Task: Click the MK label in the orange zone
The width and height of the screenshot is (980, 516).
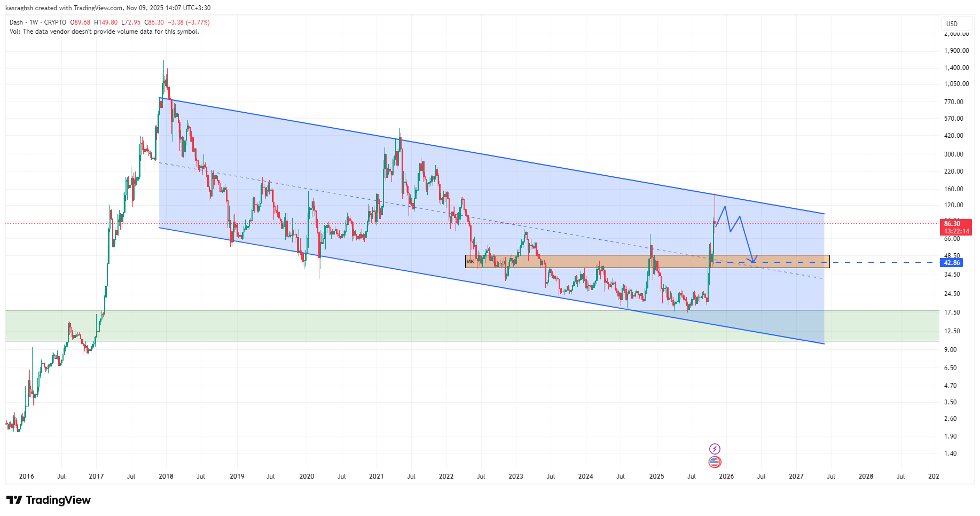Action: click(x=470, y=262)
